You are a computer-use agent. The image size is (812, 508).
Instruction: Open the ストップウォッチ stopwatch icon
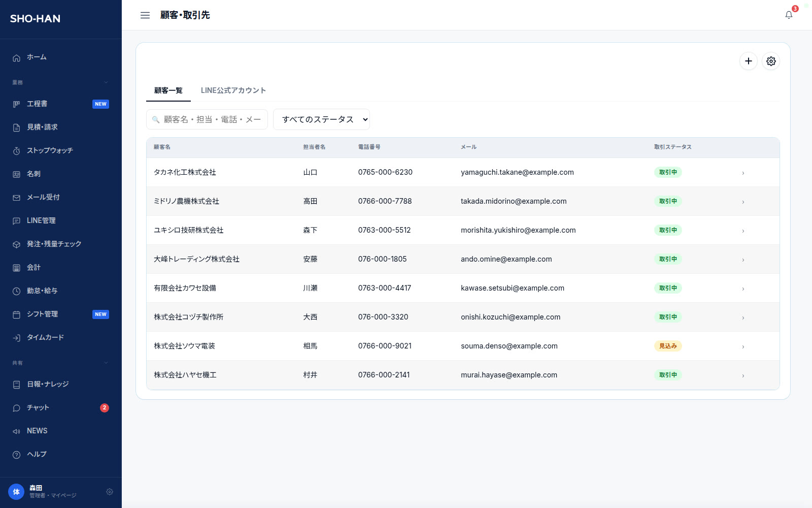pos(16,151)
